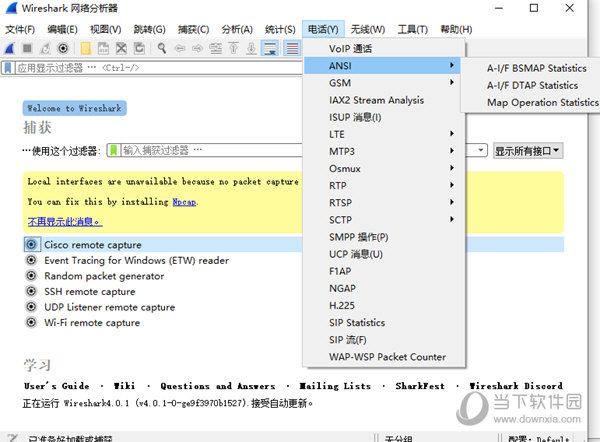The height and width of the screenshot is (442, 600).
Task: Expand the GSM submenu
Action: pyautogui.click(x=384, y=83)
